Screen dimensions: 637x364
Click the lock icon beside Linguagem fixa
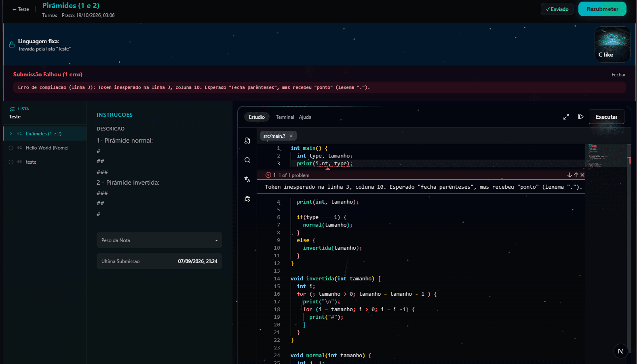click(x=12, y=44)
